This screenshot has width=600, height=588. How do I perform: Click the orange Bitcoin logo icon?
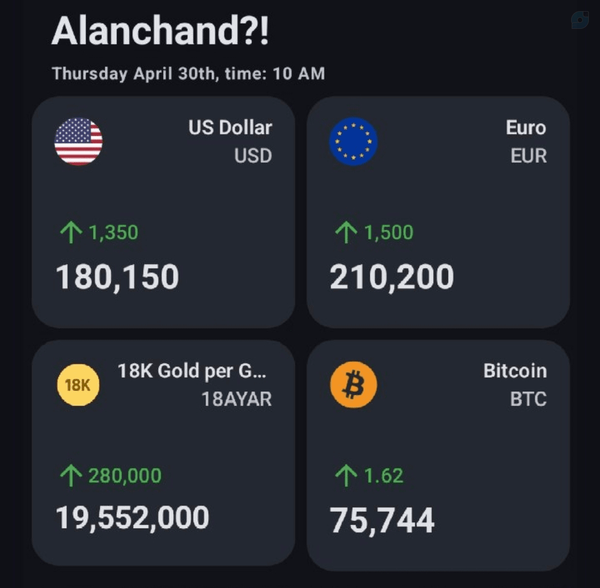pos(353,385)
